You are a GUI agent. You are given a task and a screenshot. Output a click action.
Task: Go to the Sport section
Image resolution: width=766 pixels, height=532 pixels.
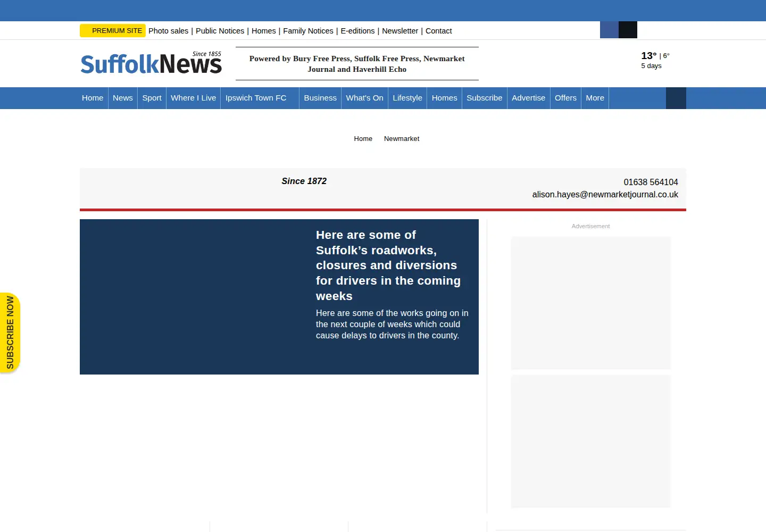(152, 98)
